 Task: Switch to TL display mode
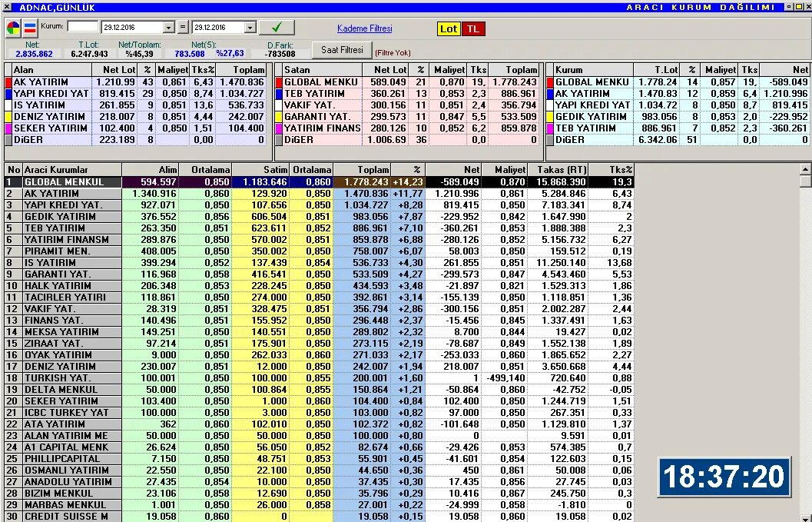point(472,28)
